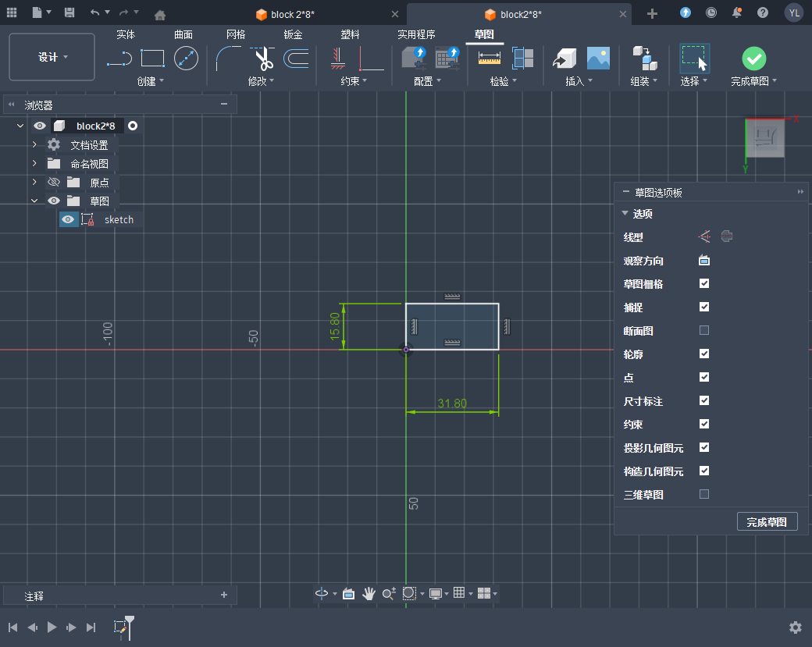
Task: Toggle the 约束 checkbox
Action: point(704,424)
